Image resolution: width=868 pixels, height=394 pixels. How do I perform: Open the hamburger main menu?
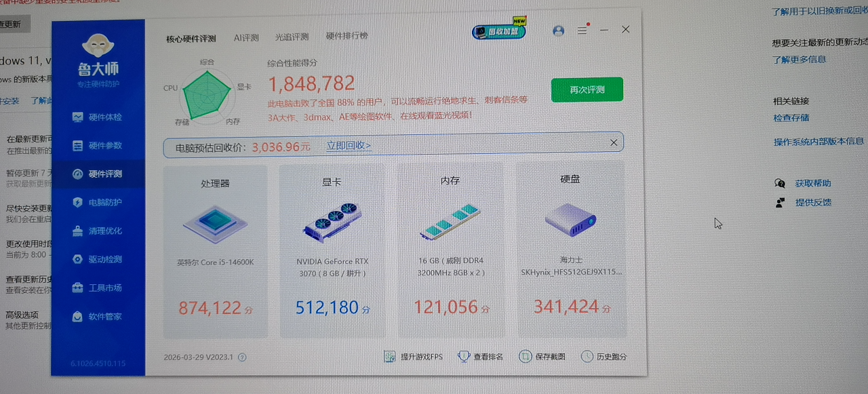[x=582, y=31]
